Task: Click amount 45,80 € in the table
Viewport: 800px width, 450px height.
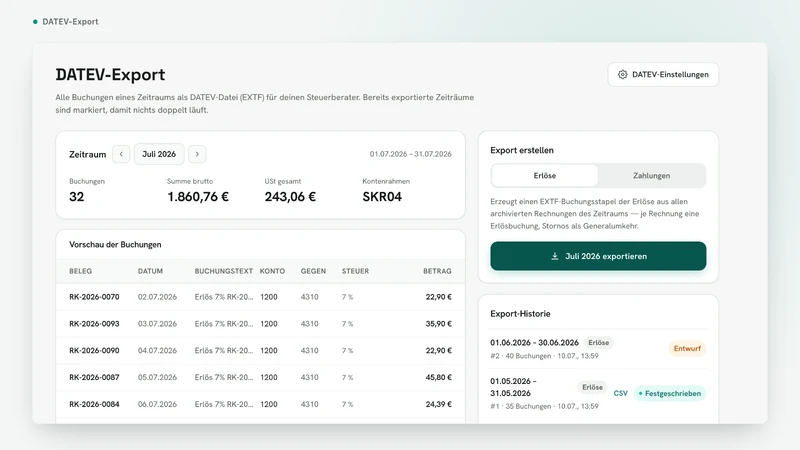Action: click(x=439, y=378)
